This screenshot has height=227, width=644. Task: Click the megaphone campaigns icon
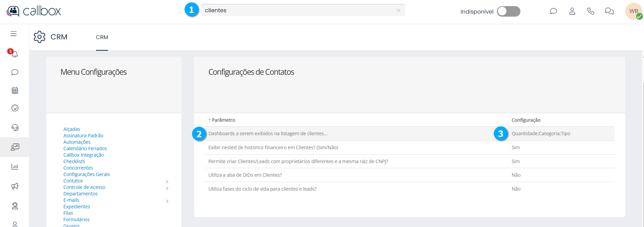[15, 186]
